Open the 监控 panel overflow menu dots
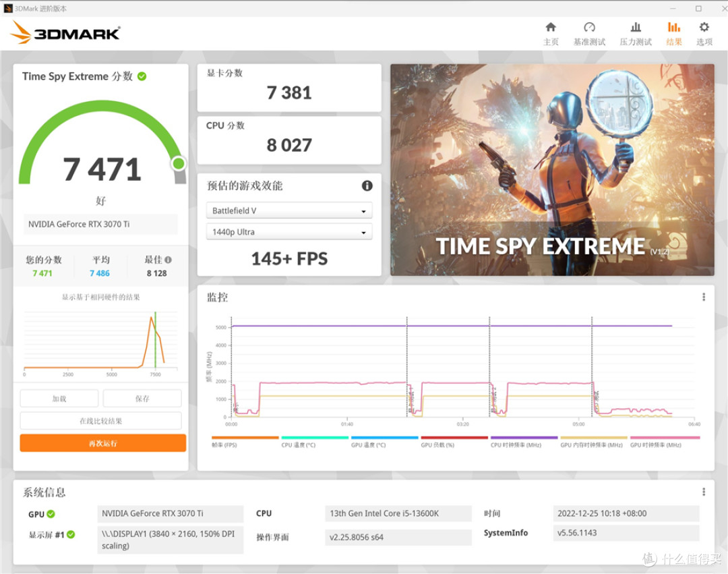 point(703,297)
